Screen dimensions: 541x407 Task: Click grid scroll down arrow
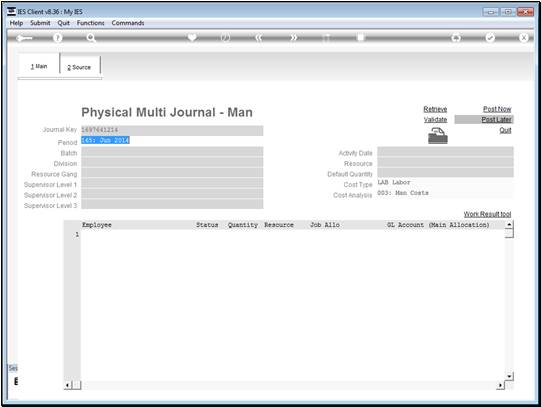point(509,376)
